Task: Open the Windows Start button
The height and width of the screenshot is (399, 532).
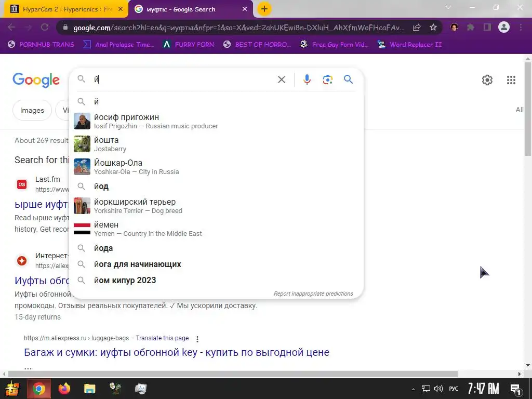Action: coord(12,389)
